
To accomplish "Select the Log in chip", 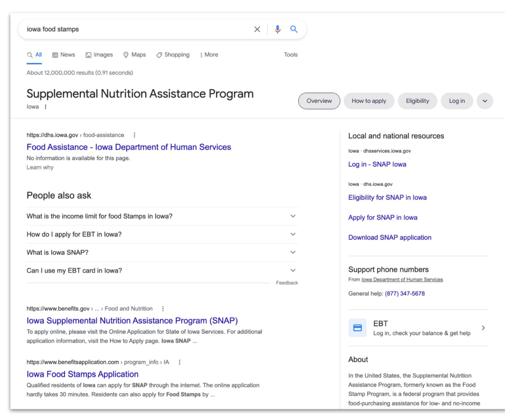I will [x=457, y=101].
